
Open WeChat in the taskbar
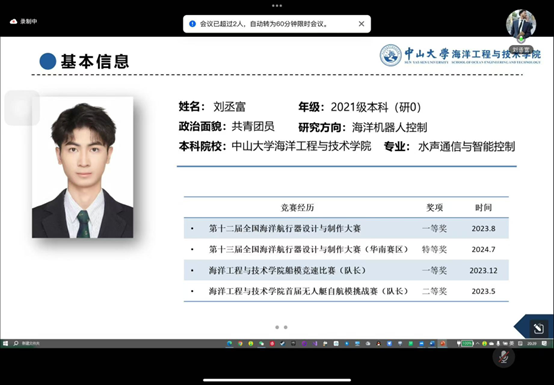click(261, 343)
